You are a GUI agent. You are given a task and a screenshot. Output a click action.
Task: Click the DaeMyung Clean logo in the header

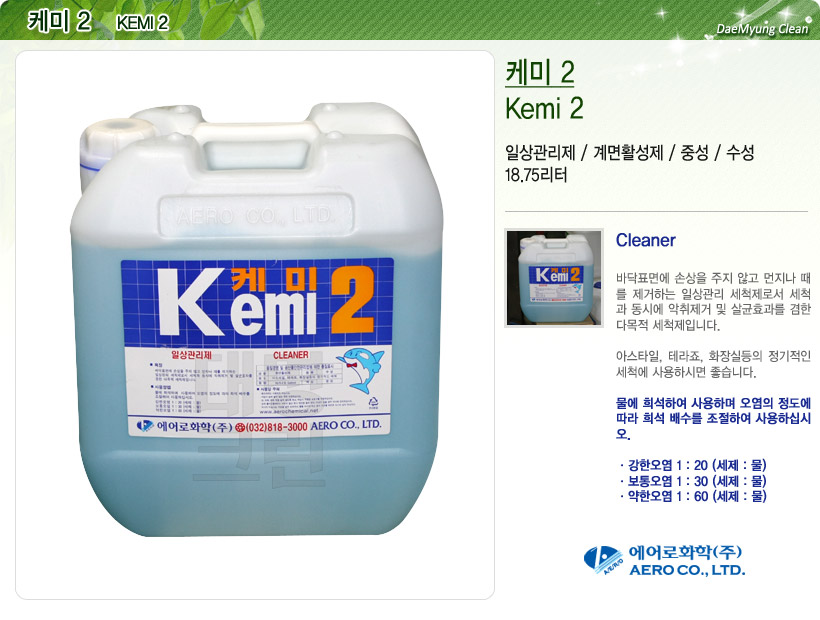[762, 29]
